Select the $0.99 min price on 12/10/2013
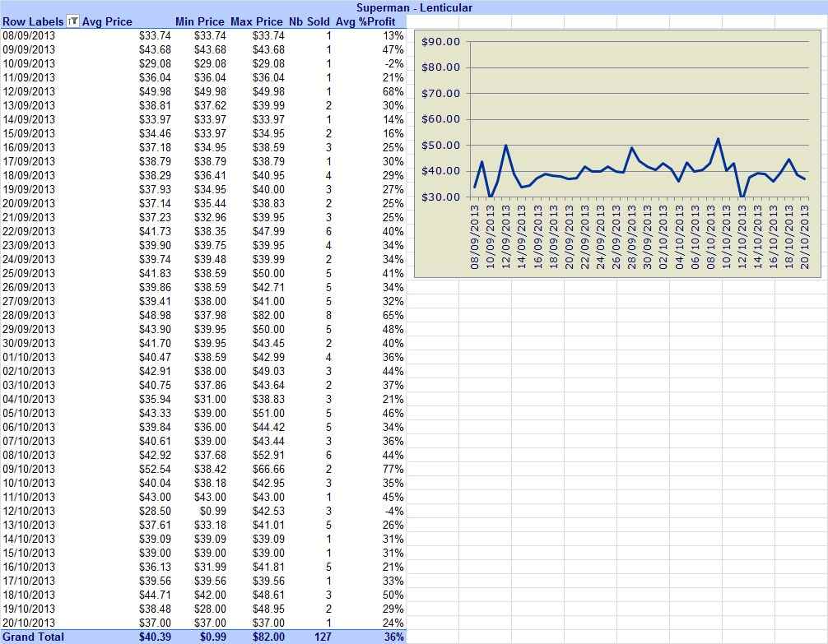 click(x=213, y=511)
